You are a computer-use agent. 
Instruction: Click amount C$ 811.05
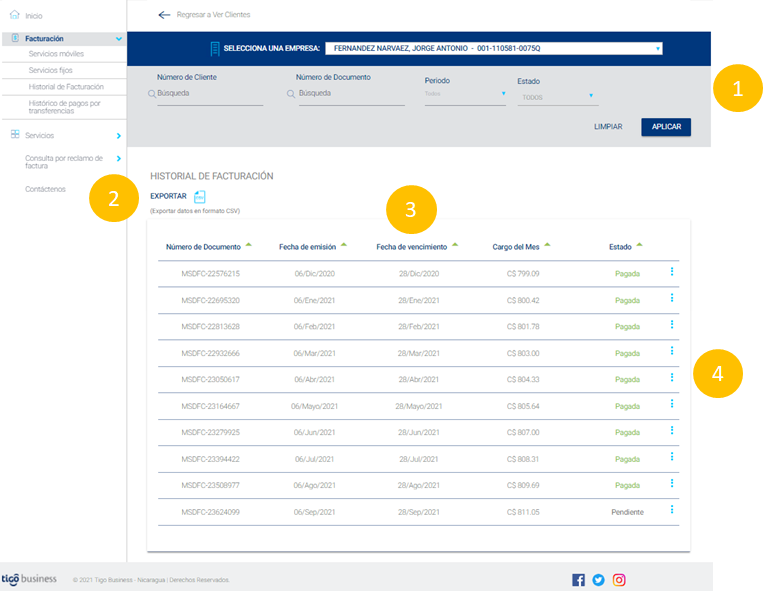click(x=523, y=512)
